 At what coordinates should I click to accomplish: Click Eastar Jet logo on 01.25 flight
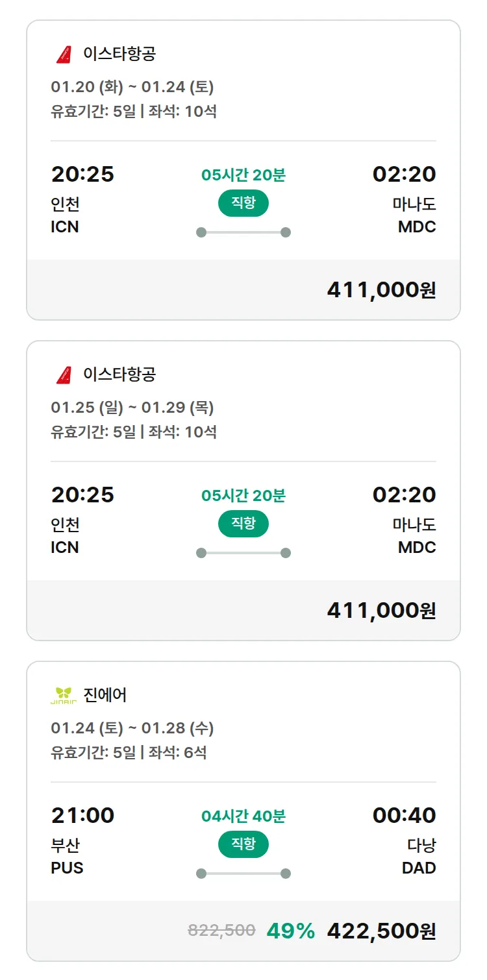click(x=64, y=375)
